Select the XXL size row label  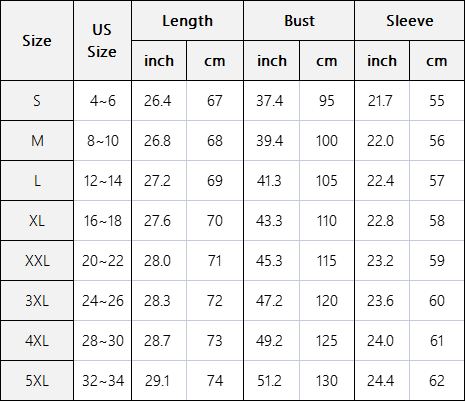click(x=37, y=261)
